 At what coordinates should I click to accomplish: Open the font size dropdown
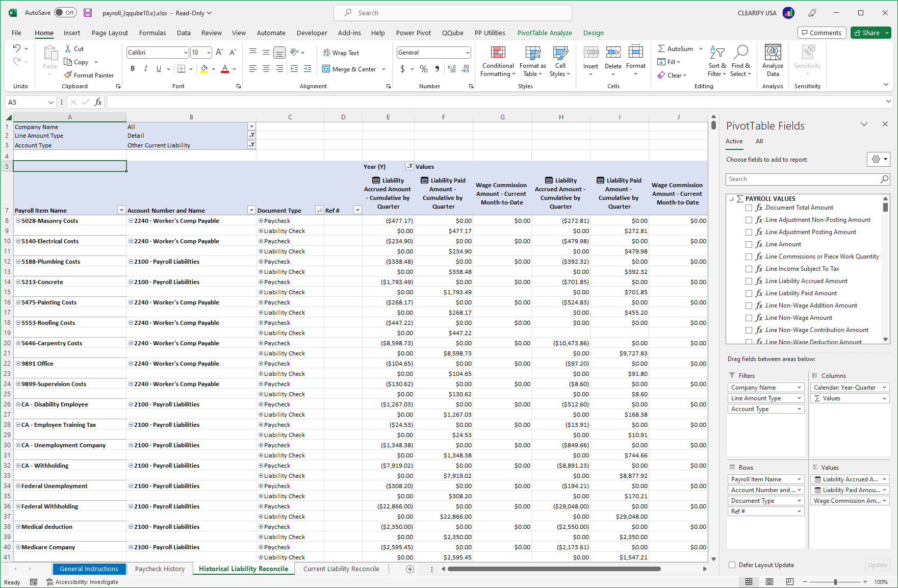tap(207, 52)
